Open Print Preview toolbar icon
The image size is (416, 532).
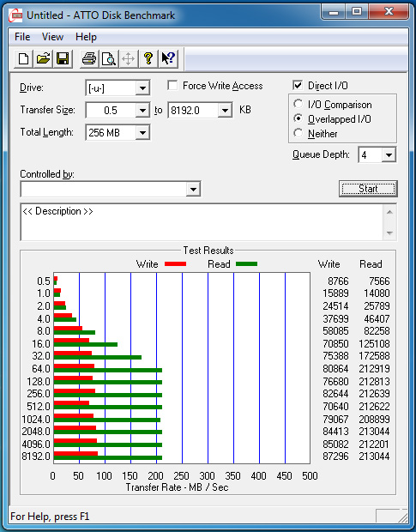coord(109,58)
